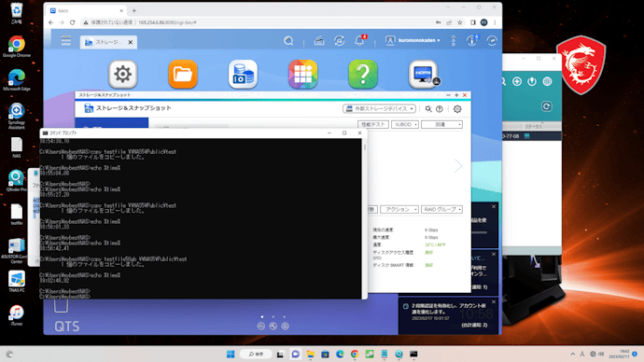Click the grid circle icon in the right-side window

click(x=547, y=82)
